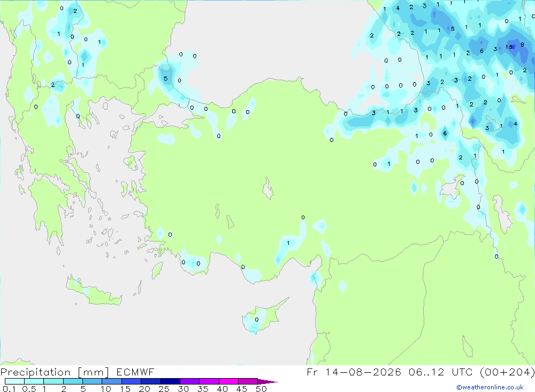Click the "20" legend scale label
Image resolution: width=535 pixels, height=392 pixels.
click(144, 389)
